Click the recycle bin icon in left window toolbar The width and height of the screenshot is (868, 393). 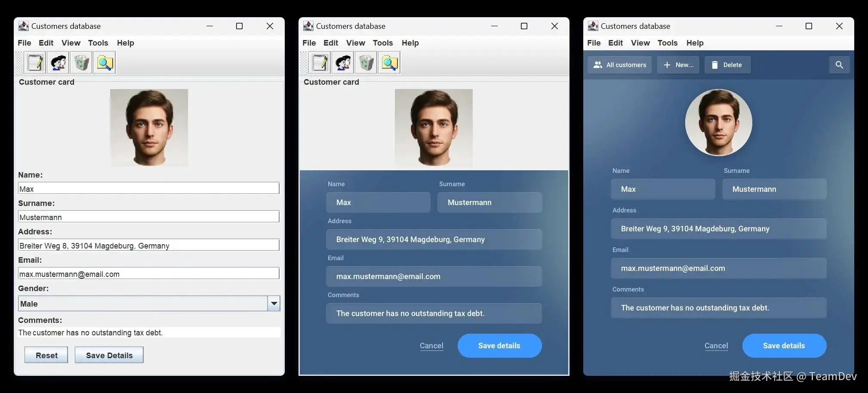click(x=81, y=63)
